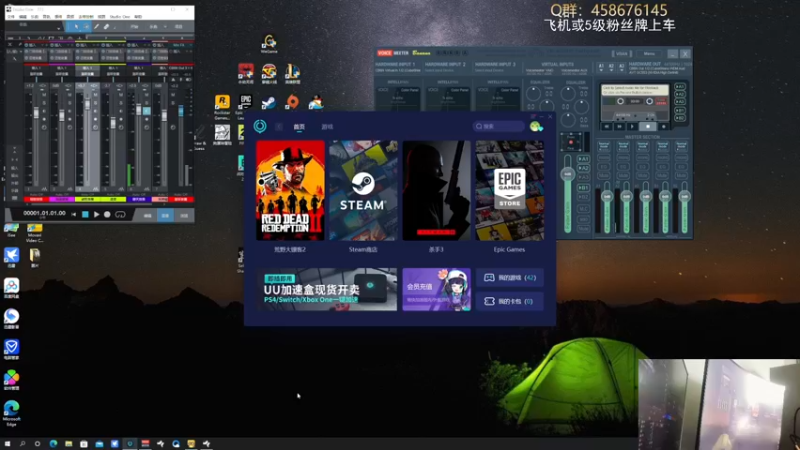800x450 pixels.
Task: Toggle the lit monitor button on channel 5
Action: (146, 111)
